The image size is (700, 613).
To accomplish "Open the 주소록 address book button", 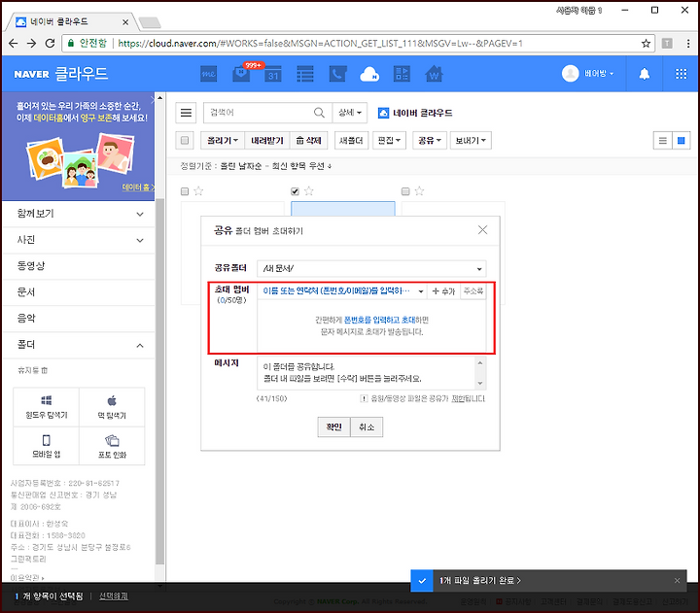I will 473,290.
